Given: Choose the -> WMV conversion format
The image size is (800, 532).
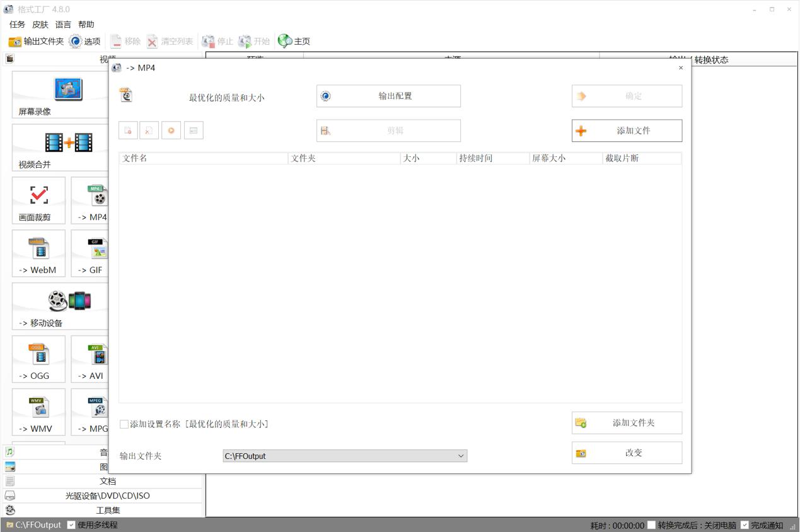Looking at the screenshot, I should click(38, 412).
